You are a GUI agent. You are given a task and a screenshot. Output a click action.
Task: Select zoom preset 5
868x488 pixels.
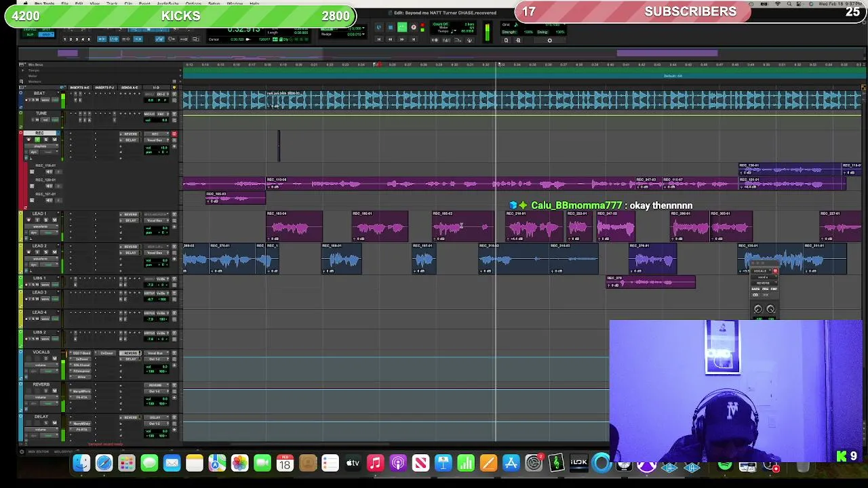click(89, 39)
